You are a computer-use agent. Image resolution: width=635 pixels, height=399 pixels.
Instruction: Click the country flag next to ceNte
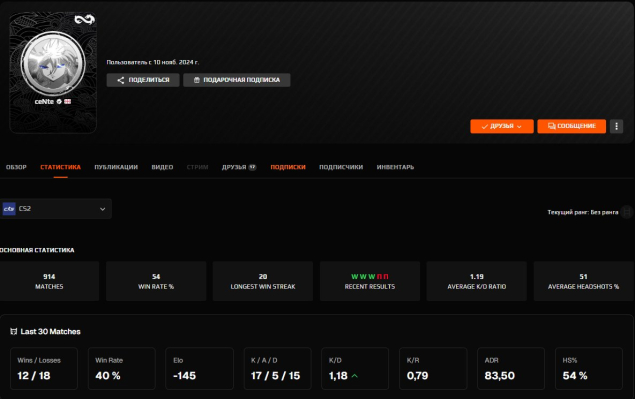tap(68, 102)
